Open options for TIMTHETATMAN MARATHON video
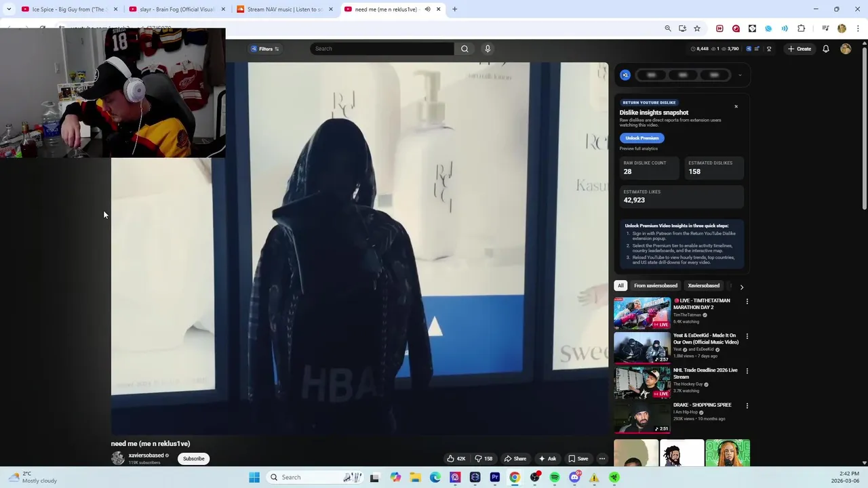The height and width of the screenshot is (488, 868). pyautogui.click(x=747, y=302)
